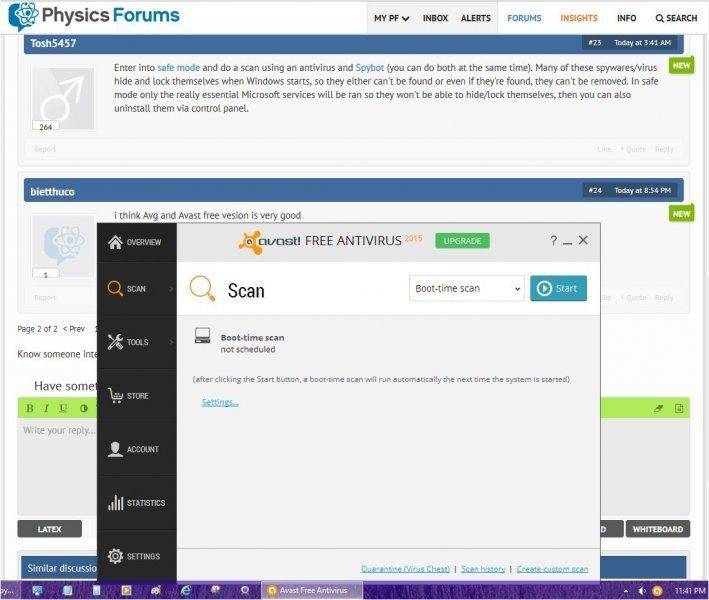This screenshot has height=600, width=709.
Task: Open the INBOX menu item
Action: 435,18
